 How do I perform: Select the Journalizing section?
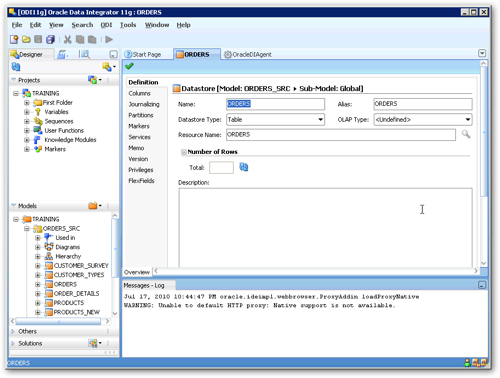point(144,104)
